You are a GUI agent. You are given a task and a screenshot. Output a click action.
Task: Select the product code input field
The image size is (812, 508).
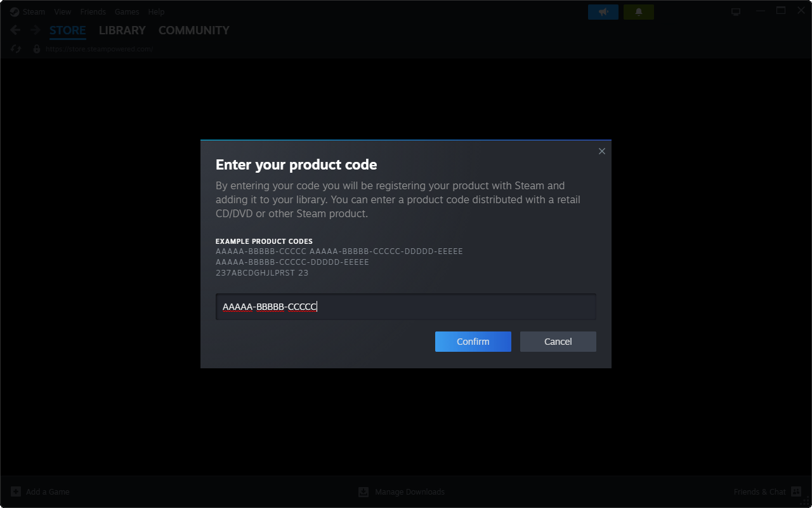(x=406, y=306)
